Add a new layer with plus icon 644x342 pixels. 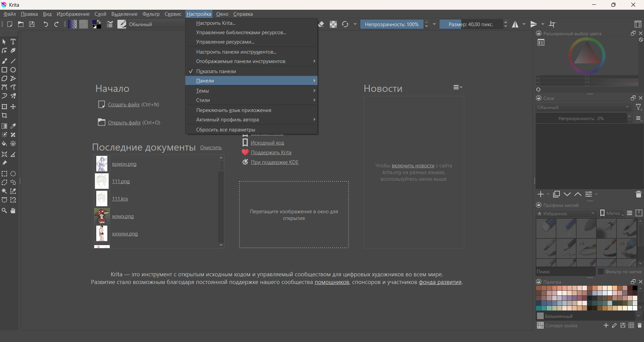(x=541, y=194)
